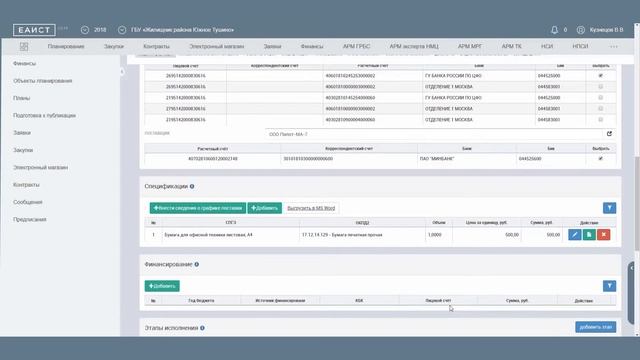The width and height of the screenshot is (640, 360).
Task: Open the АРМ МРГ menu
Action: tap(470, 47)
